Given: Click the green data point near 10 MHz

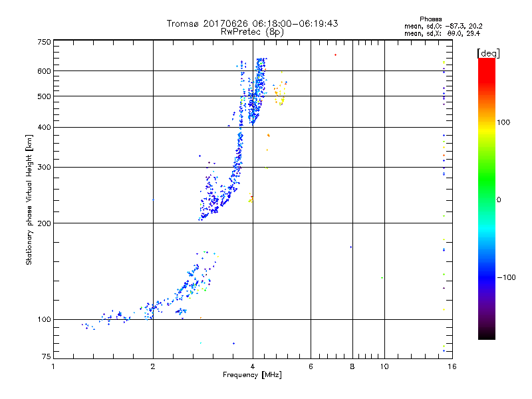Looking at the screenshot, I should [x=382, y=278].
